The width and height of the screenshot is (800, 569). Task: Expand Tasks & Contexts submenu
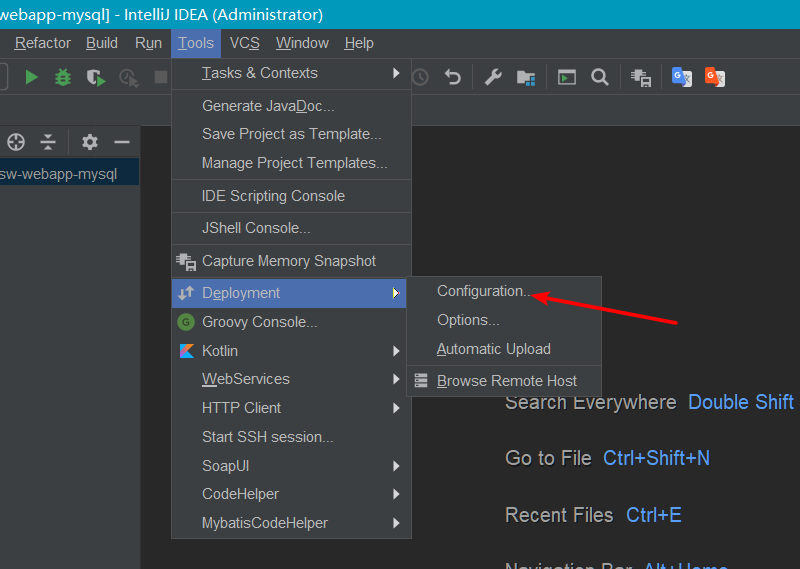point(291,73)
